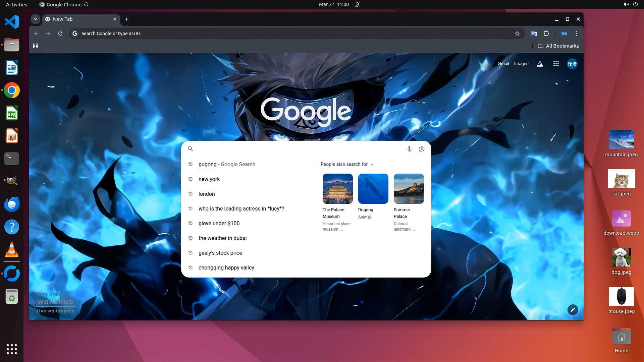Screen dimensions: 644x362
Task: Open the All Bookmarks folder
Action: [x=558, y=46]
